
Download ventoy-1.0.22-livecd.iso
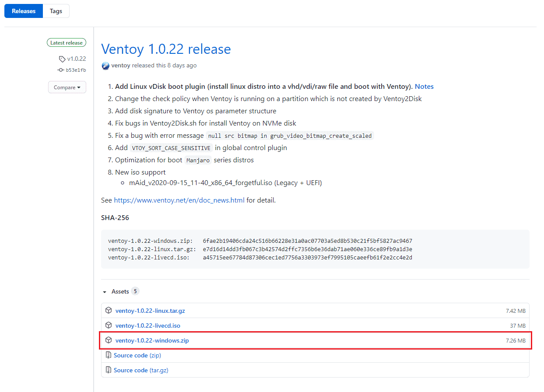click(x=148, y=325)
